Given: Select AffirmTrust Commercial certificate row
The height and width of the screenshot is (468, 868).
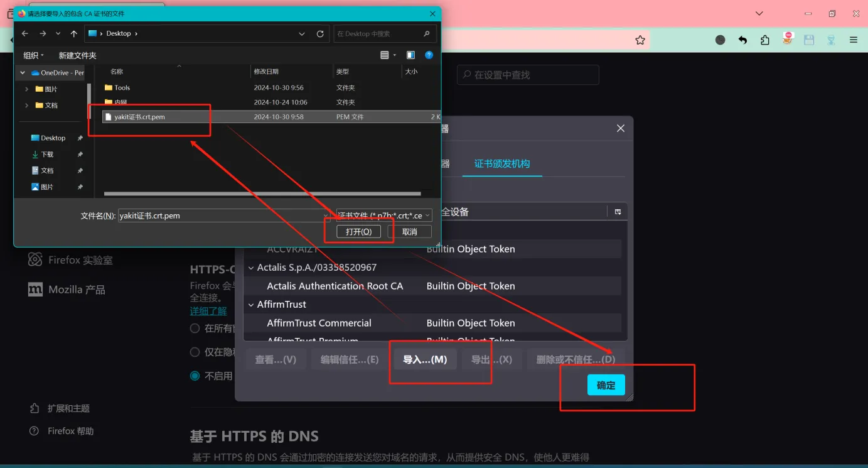Looking at the screenshot, I should (432, 323).
